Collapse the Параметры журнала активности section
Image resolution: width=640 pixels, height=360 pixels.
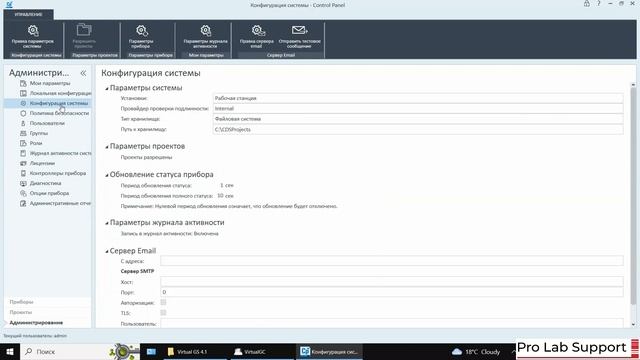tap(107, 223)
